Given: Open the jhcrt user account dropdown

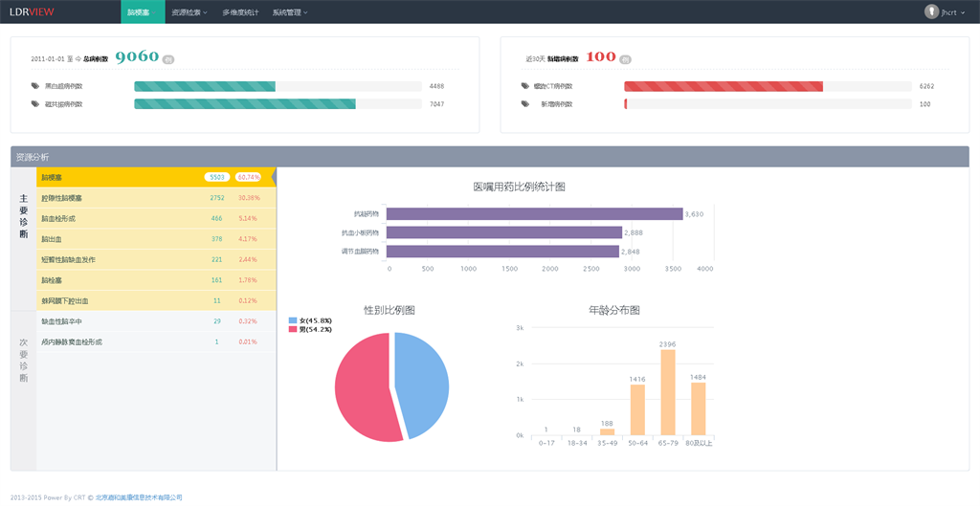Looking at the screenshot, I should [947, 12].
